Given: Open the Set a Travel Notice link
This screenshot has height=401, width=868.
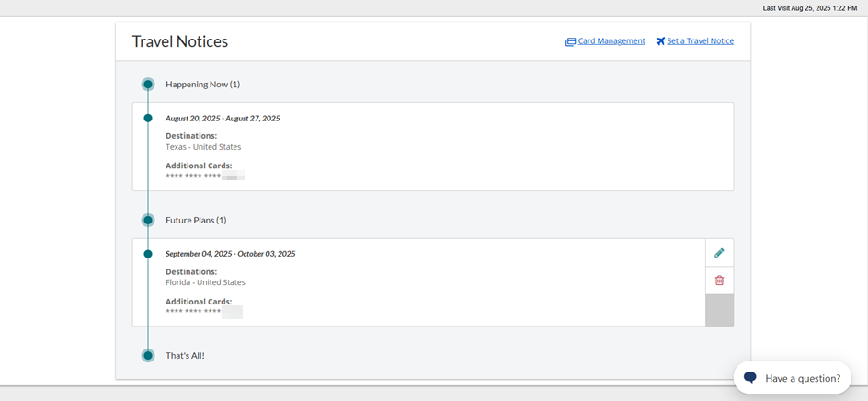Looking at the screenshot, I should click(x=700, y=41).
